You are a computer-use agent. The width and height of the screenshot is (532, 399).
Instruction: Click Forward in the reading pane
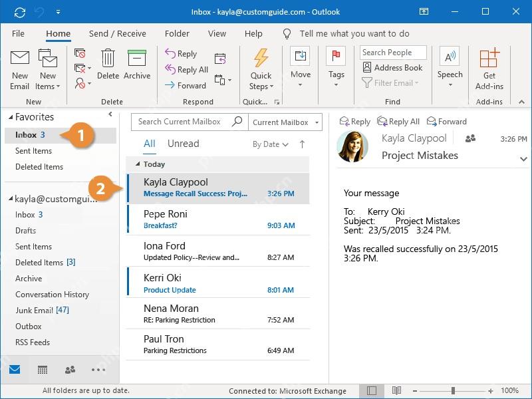(x=446, y=122)
